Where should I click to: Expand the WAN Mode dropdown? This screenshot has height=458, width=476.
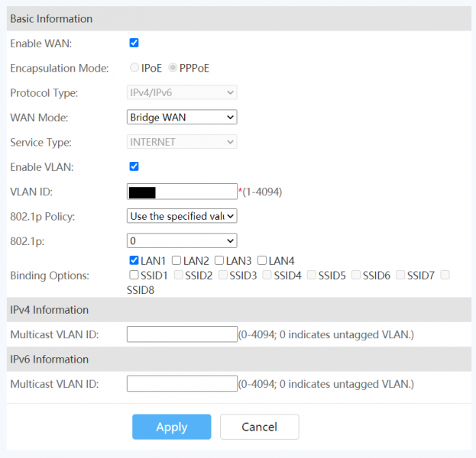[x=182, y=117]
